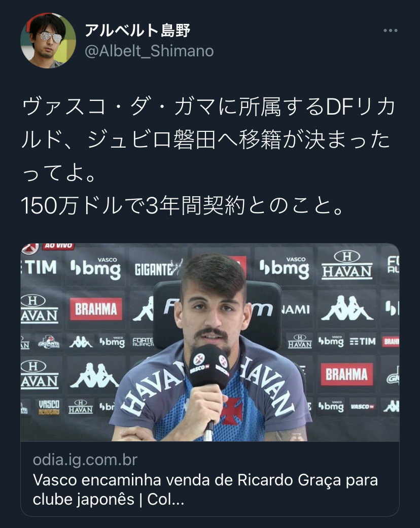The image size is (420, 528).
Task: Open the link card preview image
Action: pyautogui.click(x=210, y=342)
